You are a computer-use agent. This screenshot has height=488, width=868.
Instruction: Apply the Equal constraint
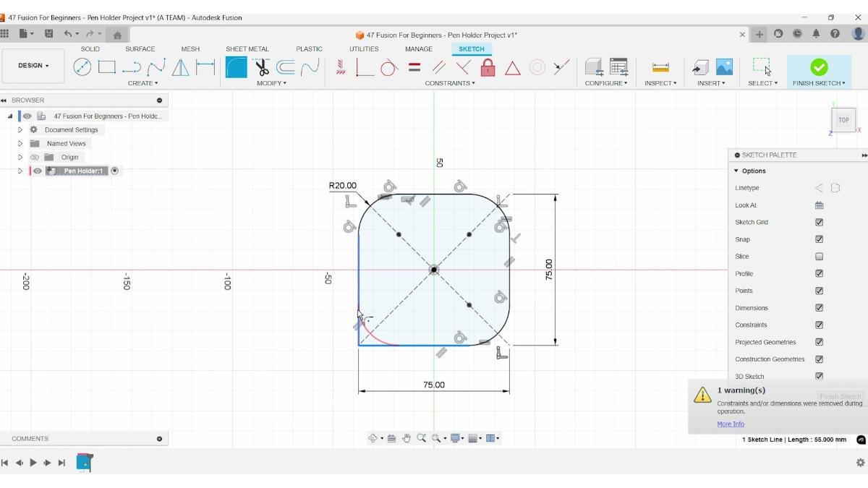point(414,67)
